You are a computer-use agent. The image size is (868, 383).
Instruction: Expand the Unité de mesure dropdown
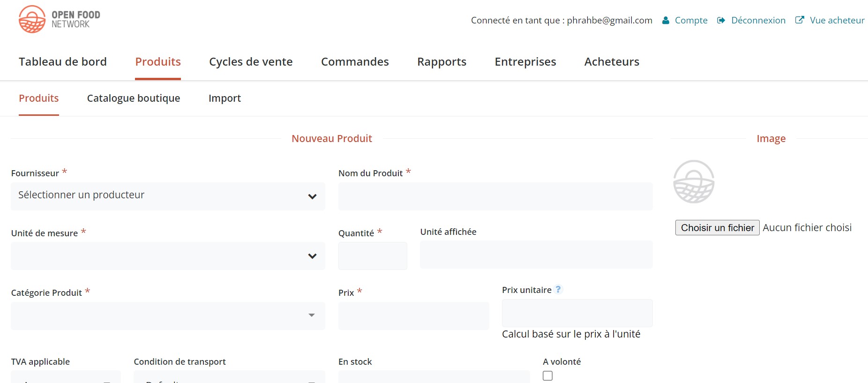168,256
